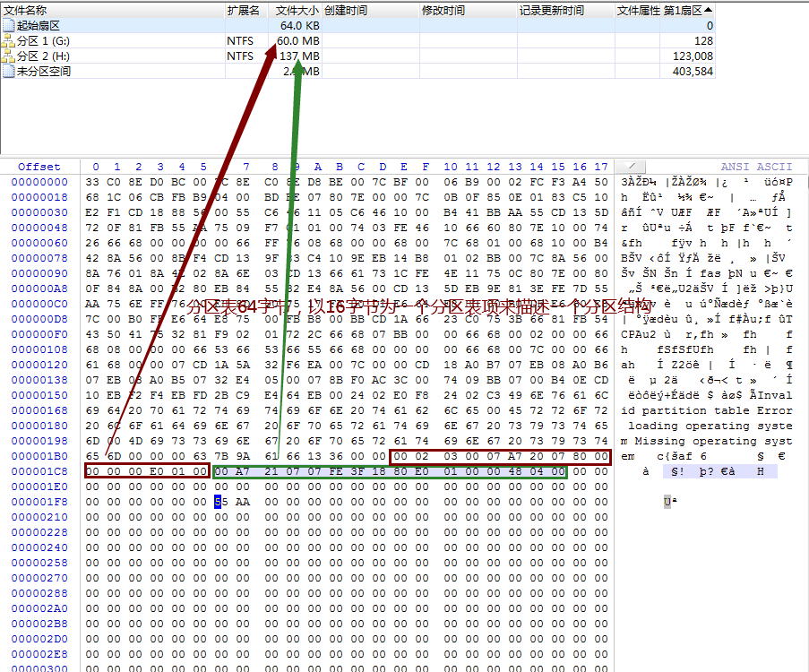Click ASCII text 'loading operating syste'
This screenshot has height=672, width=809.
tap(710, 426)
